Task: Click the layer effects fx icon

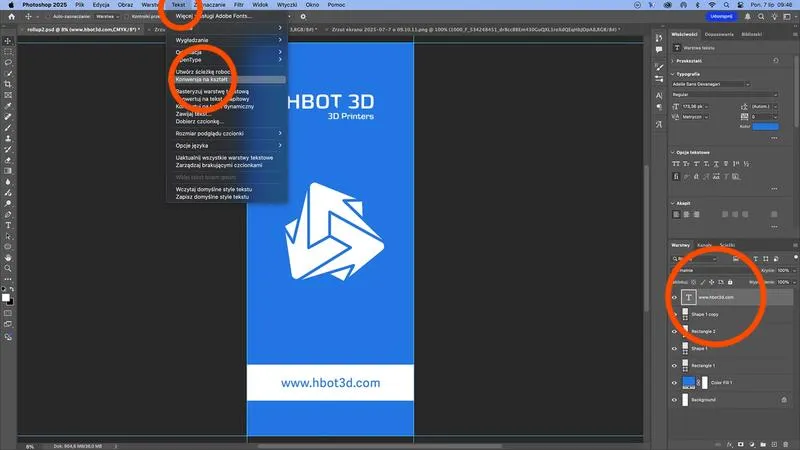Action: 730,444
